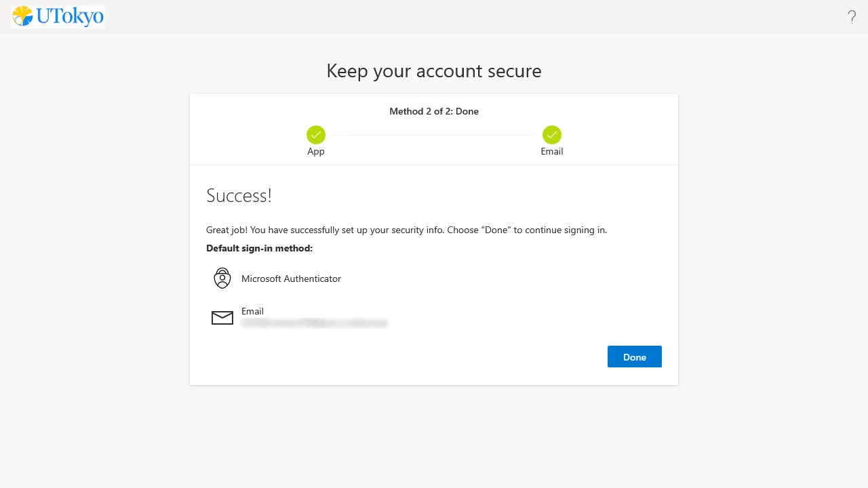Screen dimensions: 868x488
Task: Open the help question mark icon
Action: pos(852,18)
